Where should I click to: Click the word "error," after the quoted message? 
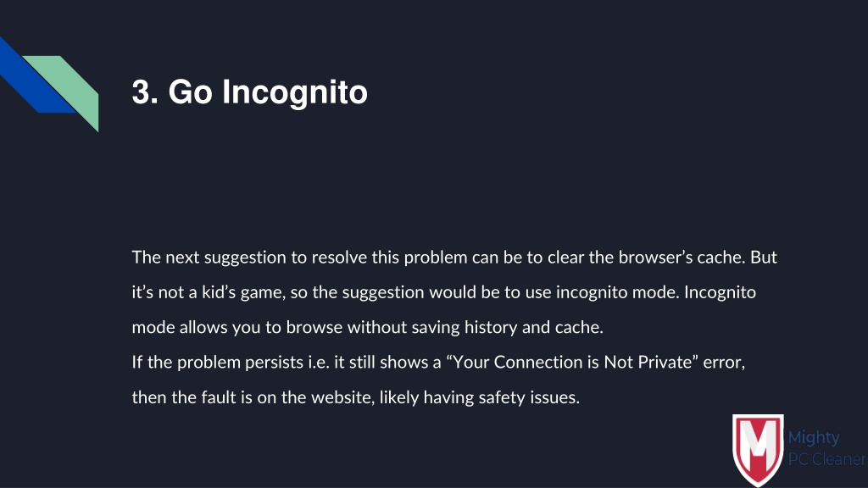point(724,362)
